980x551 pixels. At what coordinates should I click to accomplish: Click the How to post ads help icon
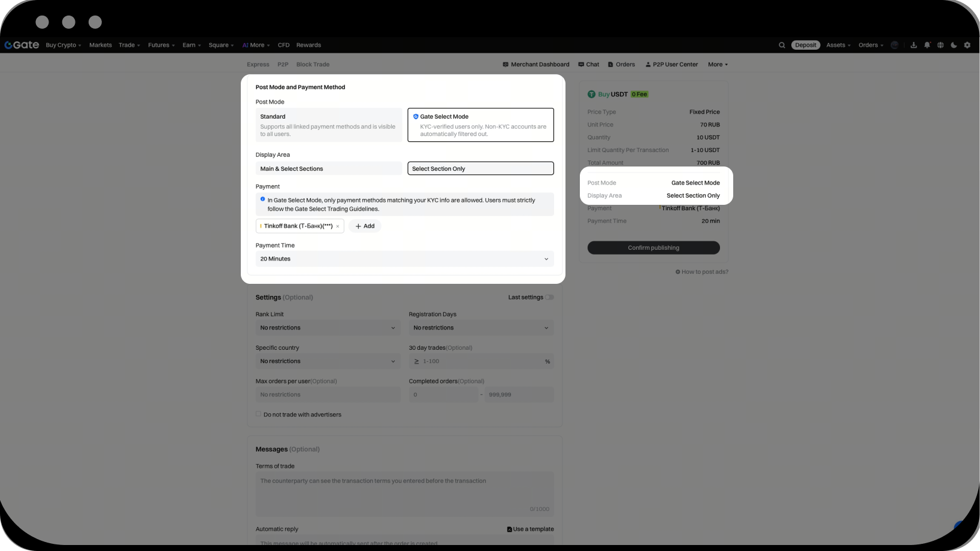coord(678,272)
